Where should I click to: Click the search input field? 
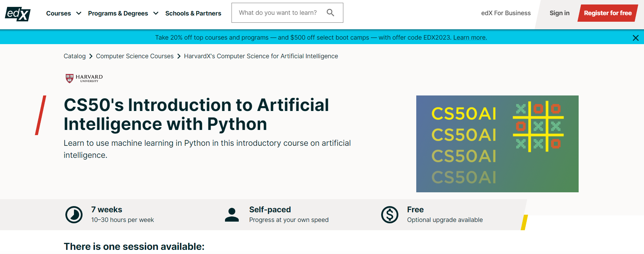pyautogui.click(x=278, y=13)
